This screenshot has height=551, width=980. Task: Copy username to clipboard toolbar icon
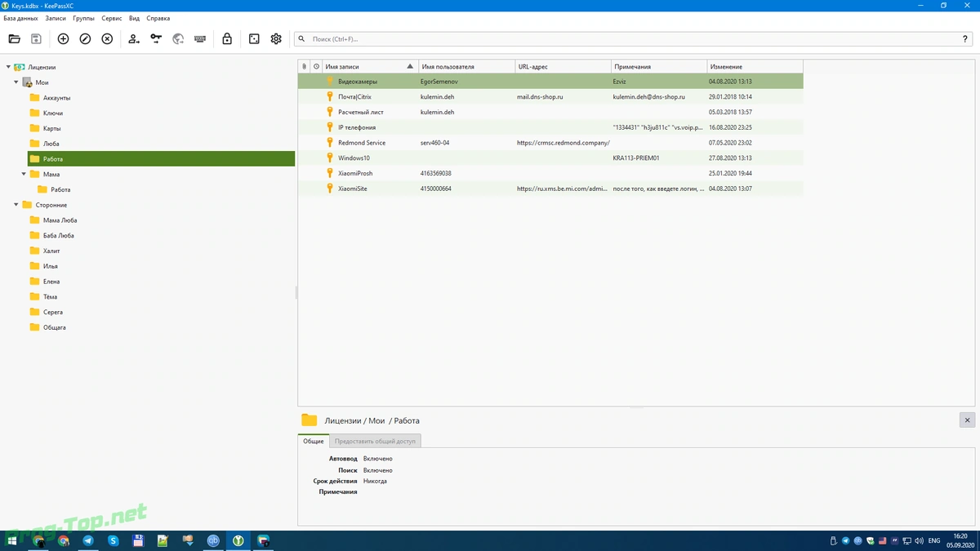(x=134, y=39)
